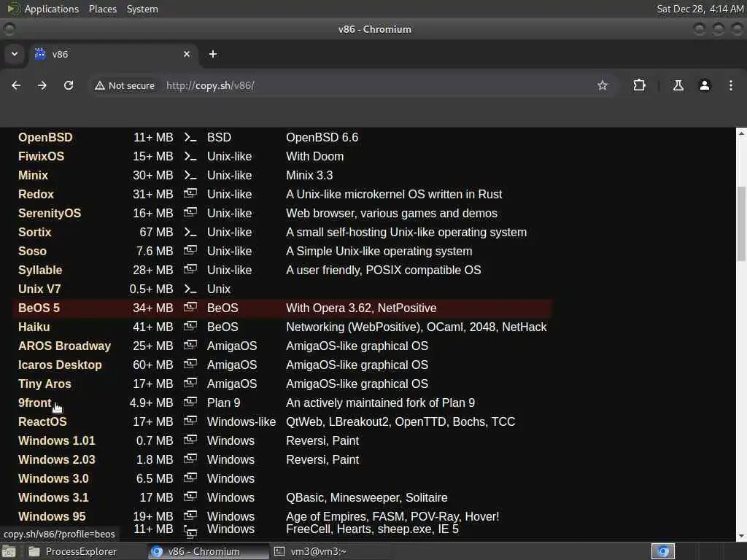This screenshot has width=747, height=560.
Task: Launch Syllable from the list
Action: 40,270
